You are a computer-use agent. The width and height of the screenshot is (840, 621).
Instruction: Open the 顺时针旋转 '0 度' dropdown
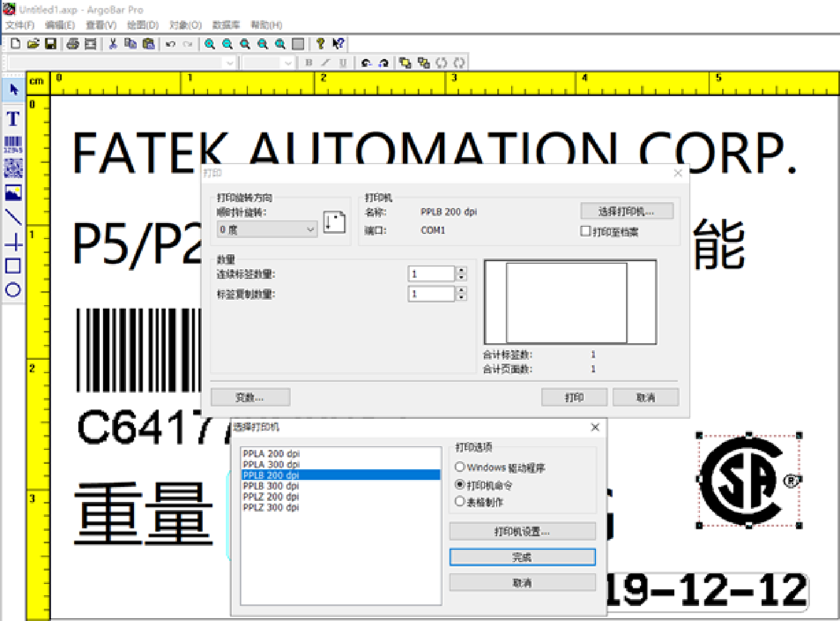[267, 230]
